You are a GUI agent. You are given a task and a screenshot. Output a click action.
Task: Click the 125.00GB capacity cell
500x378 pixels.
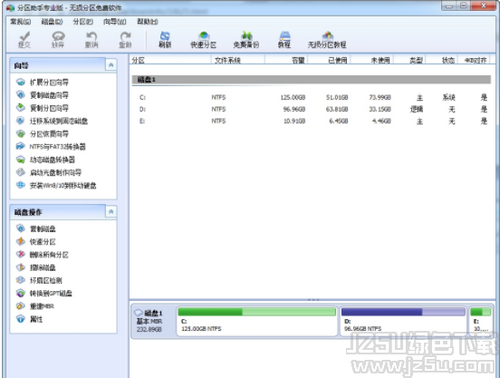(293, 97)
